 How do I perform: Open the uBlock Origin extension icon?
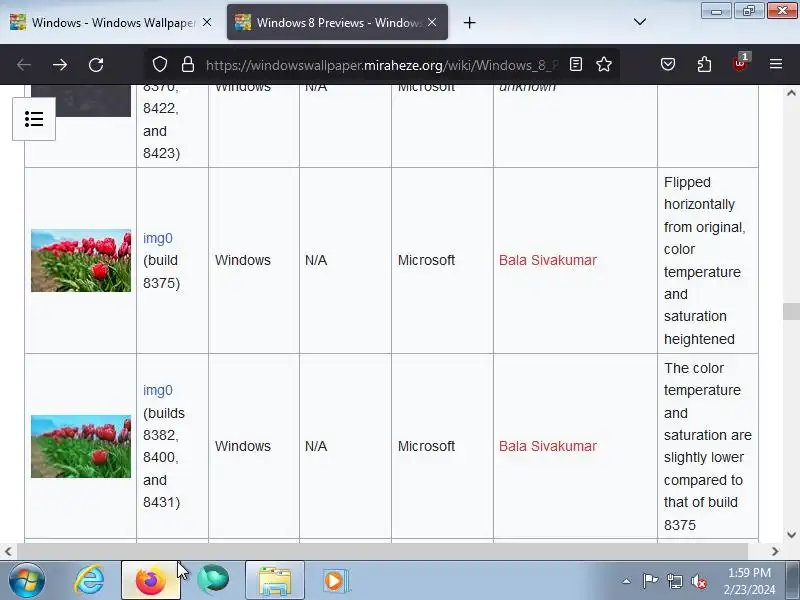[740, 63]
